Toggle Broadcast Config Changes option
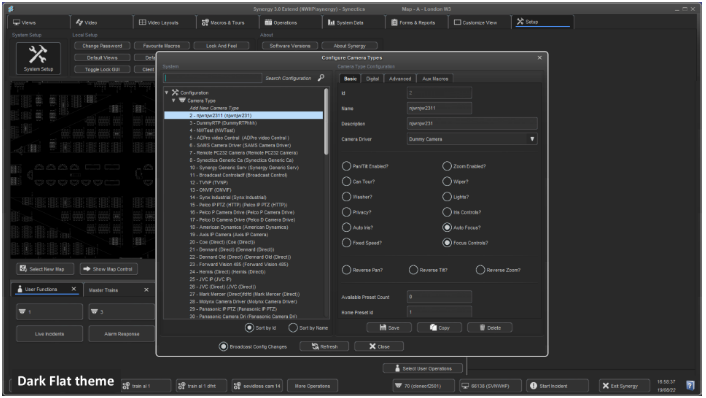 click(x=223, y=347)
